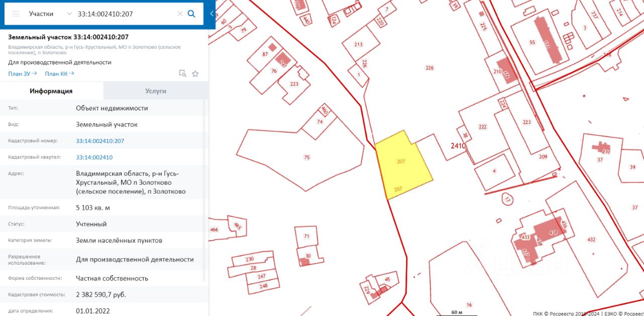Click the date value 01.01.2022
Image resolution: width=644 pixels, height=316 pixels.
[93, 311]
